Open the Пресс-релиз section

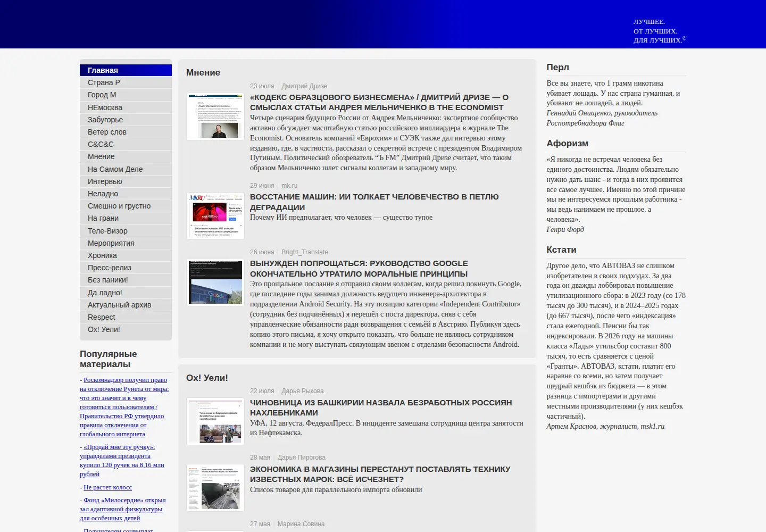click(126, 268)
